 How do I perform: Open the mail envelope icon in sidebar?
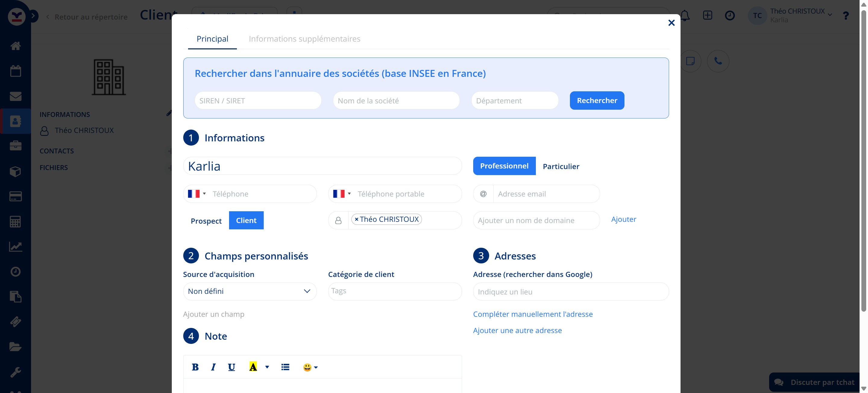click(x=15, y=96)
